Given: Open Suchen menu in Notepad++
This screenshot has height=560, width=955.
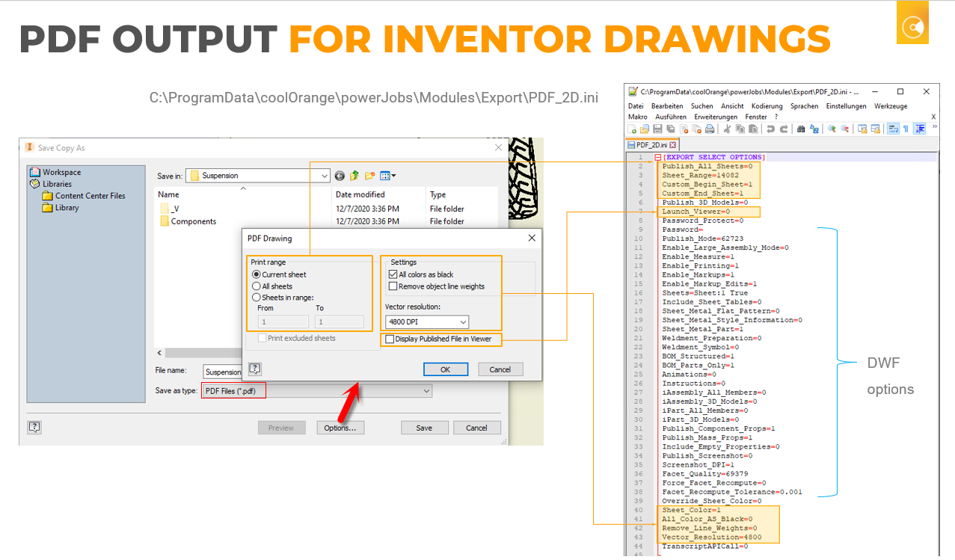Looking at the screenshot, I should [702, 106].
